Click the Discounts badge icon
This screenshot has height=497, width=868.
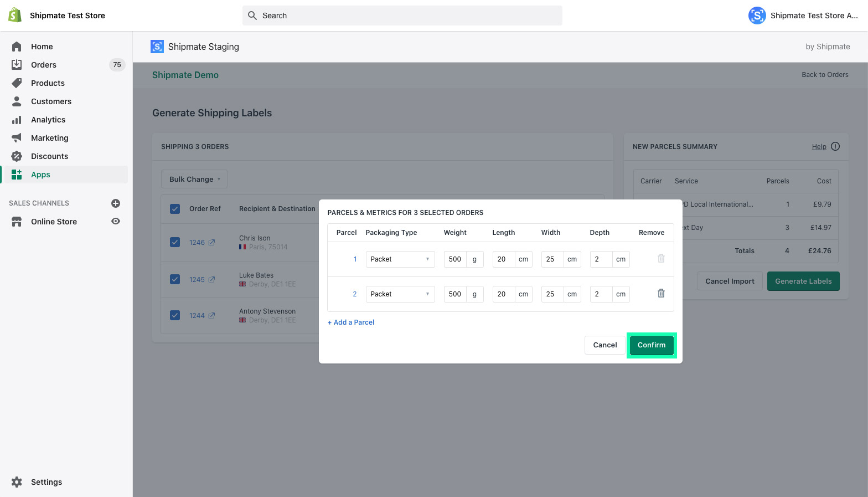click(x=17, y=156)
